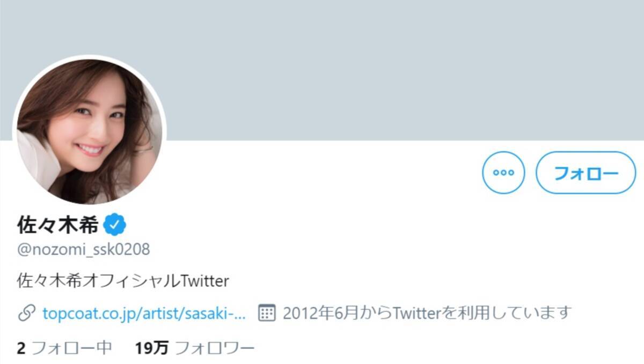Screen dimensions: 644x364
Task: Open the 2 フォロー中 following list
Action: tap(64, 348)
